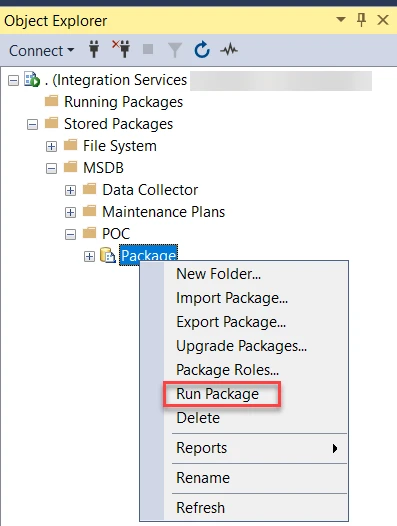Expand the File System node
This screenshot has height=526, width=397.
[x=51, y=147]
